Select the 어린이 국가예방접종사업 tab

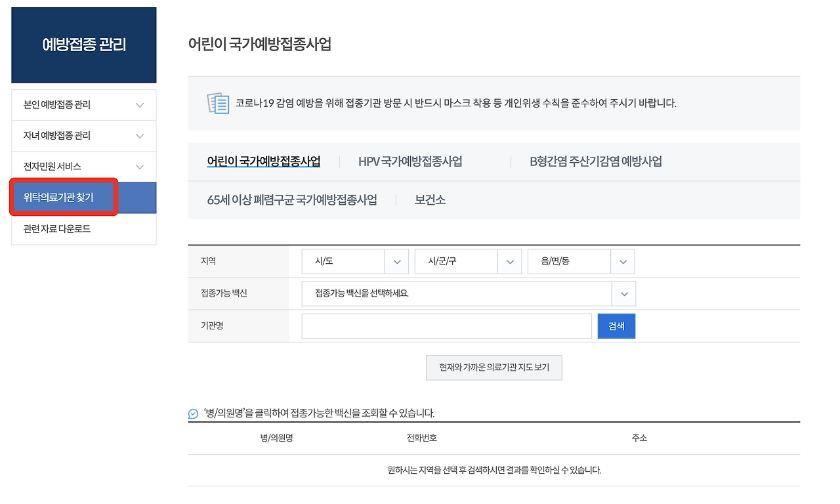coord(262,161)
